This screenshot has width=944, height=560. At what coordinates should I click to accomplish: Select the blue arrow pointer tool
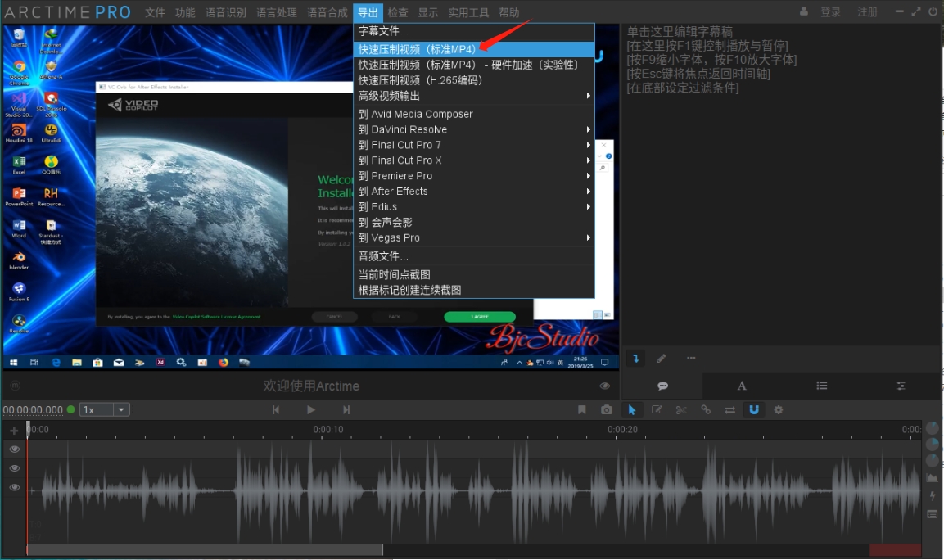(x=631, y=410)
